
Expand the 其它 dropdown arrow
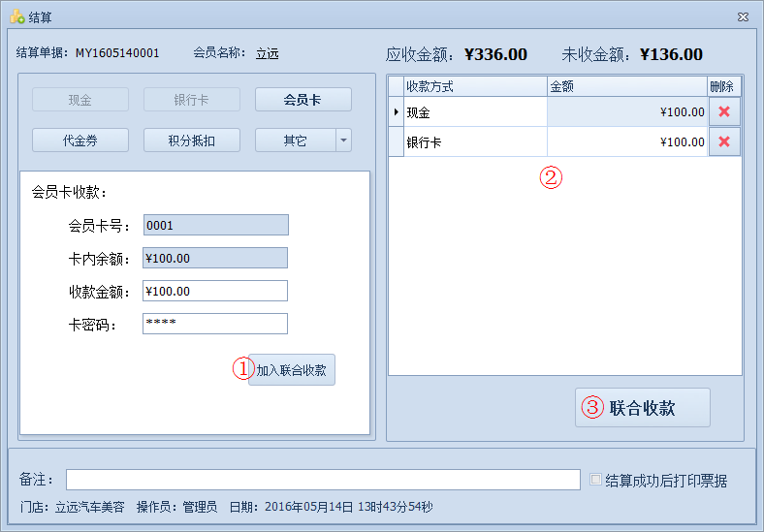pyautogui.click(x=343, y=141)
